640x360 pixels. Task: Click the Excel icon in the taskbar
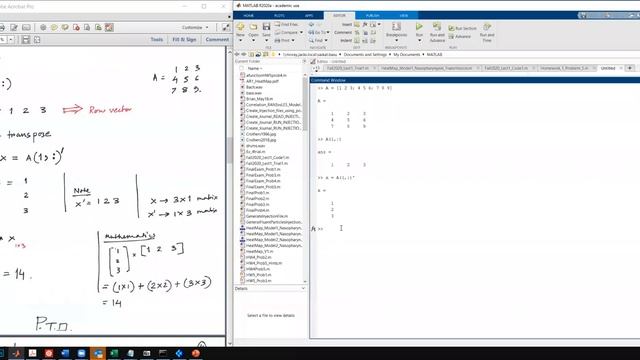click(114, 353)
